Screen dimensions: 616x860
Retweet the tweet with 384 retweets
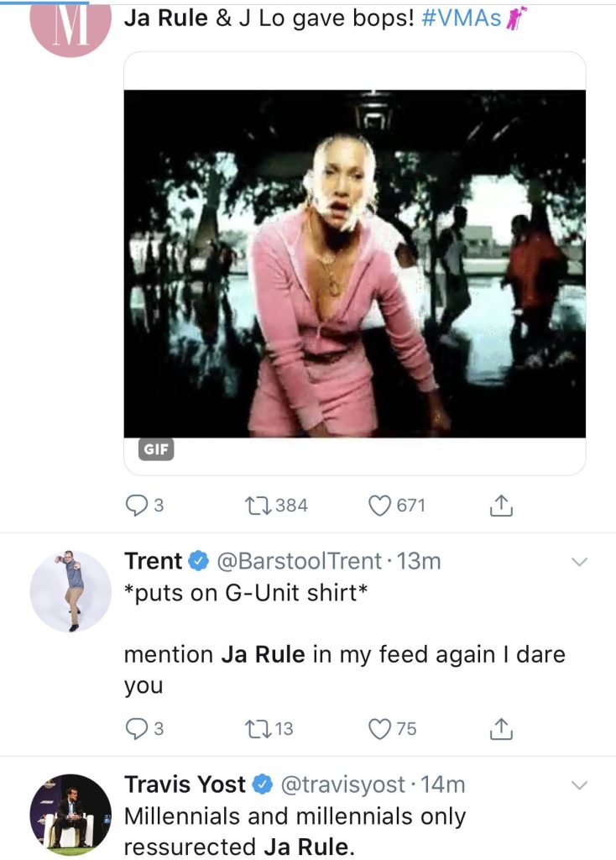(x=277, y=506)
